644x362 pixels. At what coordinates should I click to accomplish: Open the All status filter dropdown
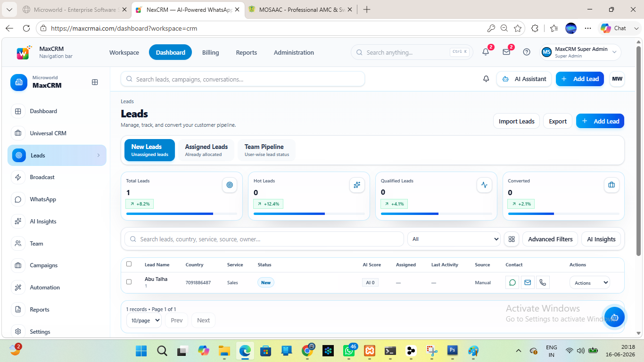click(x=454, y=239)
